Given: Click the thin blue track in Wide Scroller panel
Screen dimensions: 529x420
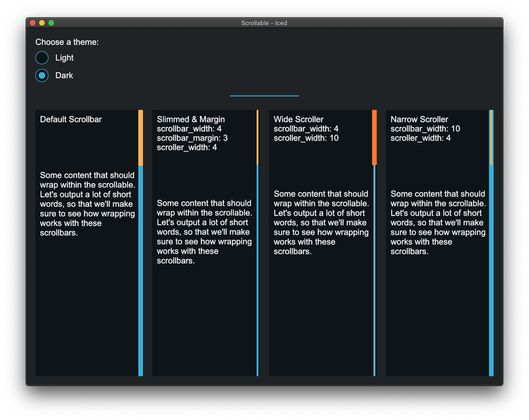Looking at the screenshot, I should [374, 270].
